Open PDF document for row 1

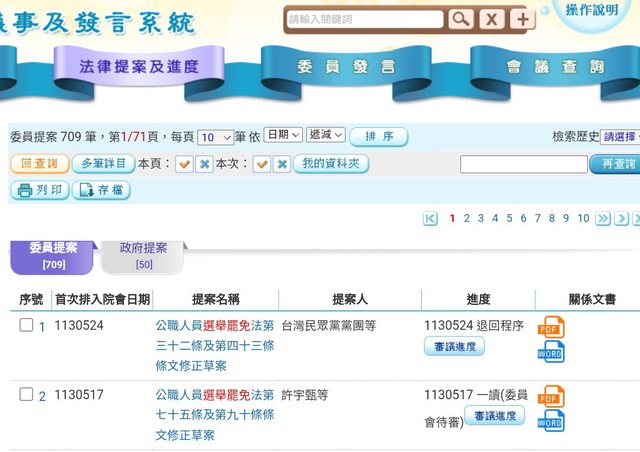coord(551,327)
